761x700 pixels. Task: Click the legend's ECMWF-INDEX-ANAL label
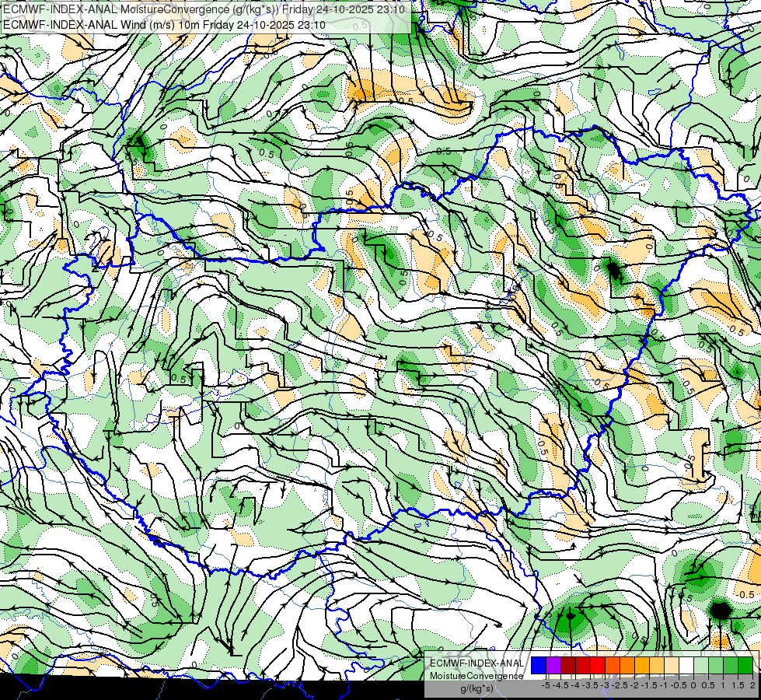coord(477,663)
